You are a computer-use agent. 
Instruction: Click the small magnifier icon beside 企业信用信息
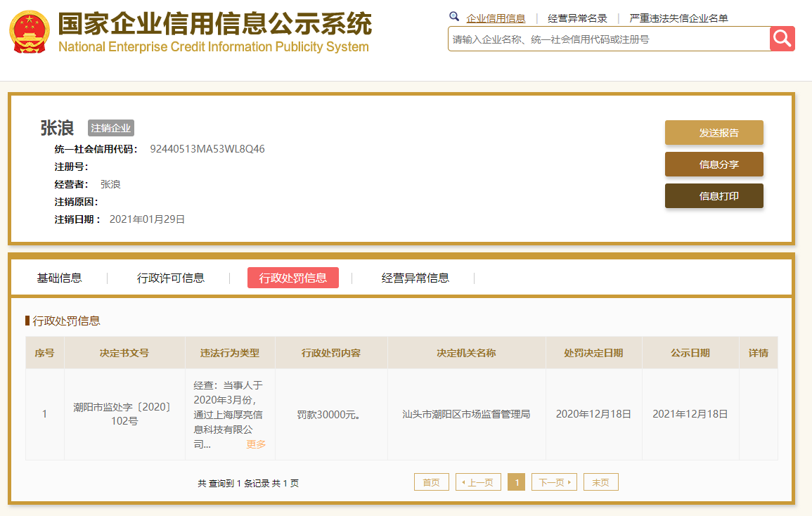coord(454,17)
